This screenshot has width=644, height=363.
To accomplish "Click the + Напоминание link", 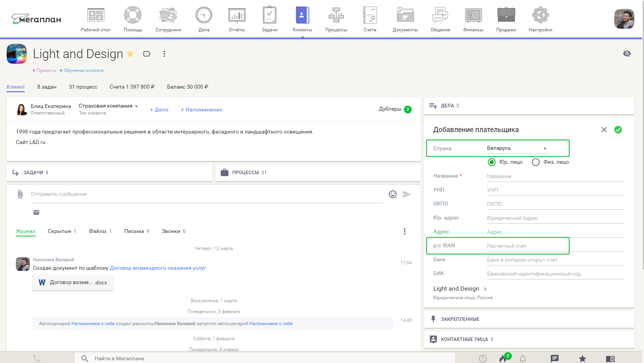I will [201, 110].
